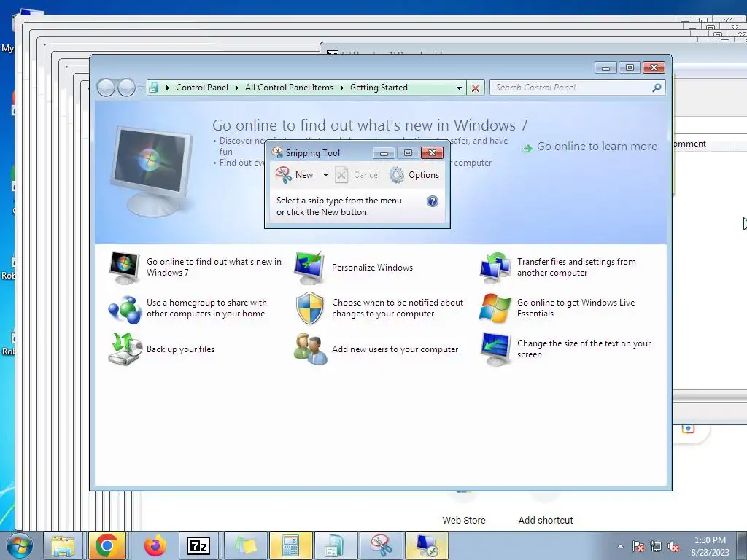Open Firefox from the taskbar
747x560 pixels.
pyautogui.click(x=155, y=545)
